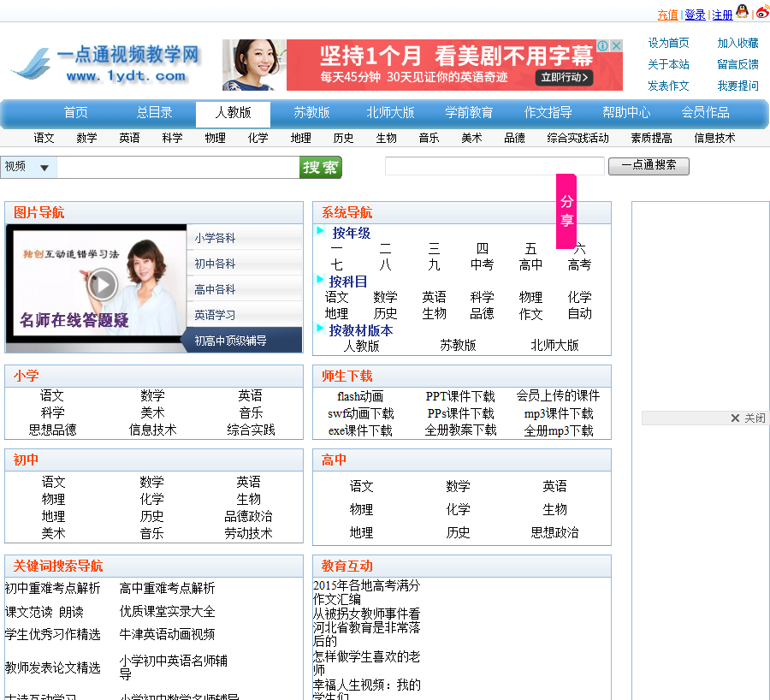The image size is (770, 700).
Task: Click 思想政治 in the 高中 section
Action: (554, 532)
